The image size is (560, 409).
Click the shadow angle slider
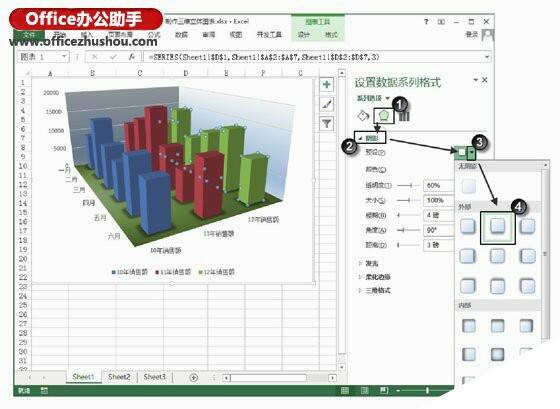pos(408,230)
